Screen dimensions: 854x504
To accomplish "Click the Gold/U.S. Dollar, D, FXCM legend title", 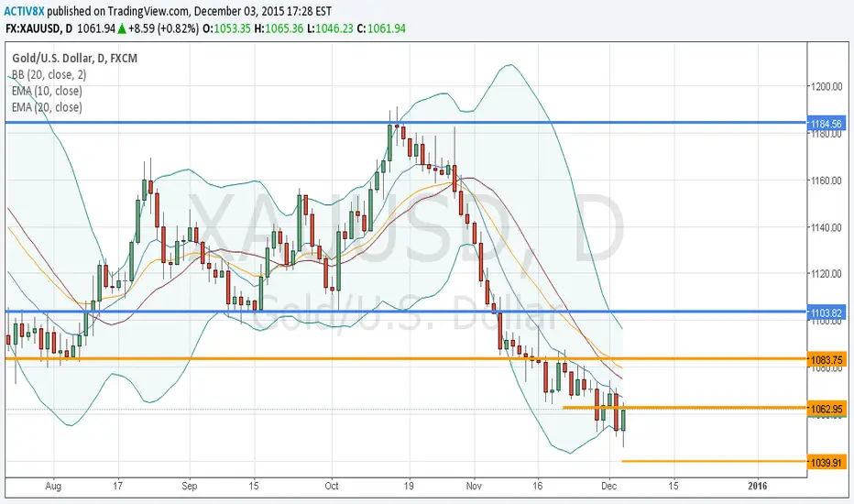I will (x=74, y=58).
